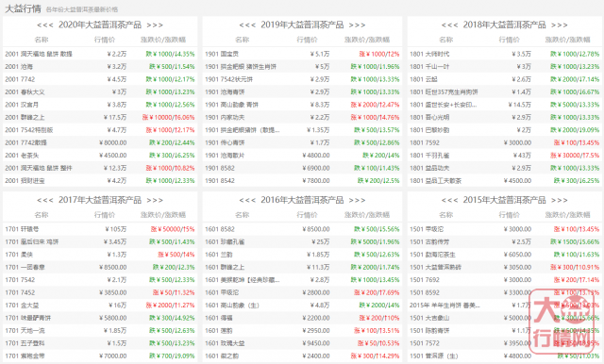Select the 2001 群峰之上 product name

click(25, 117)
